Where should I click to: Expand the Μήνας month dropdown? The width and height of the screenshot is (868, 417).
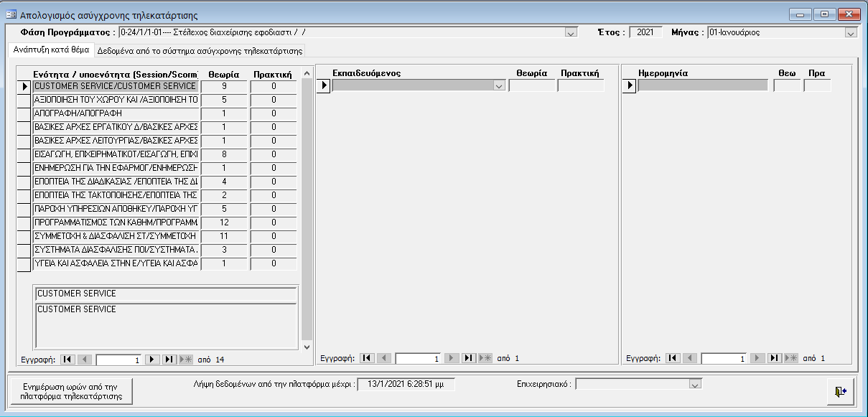(x=851, y=32)
